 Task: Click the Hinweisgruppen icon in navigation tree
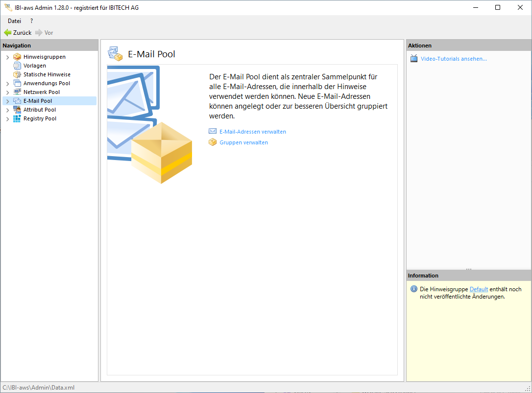click(x=17, y=57)
